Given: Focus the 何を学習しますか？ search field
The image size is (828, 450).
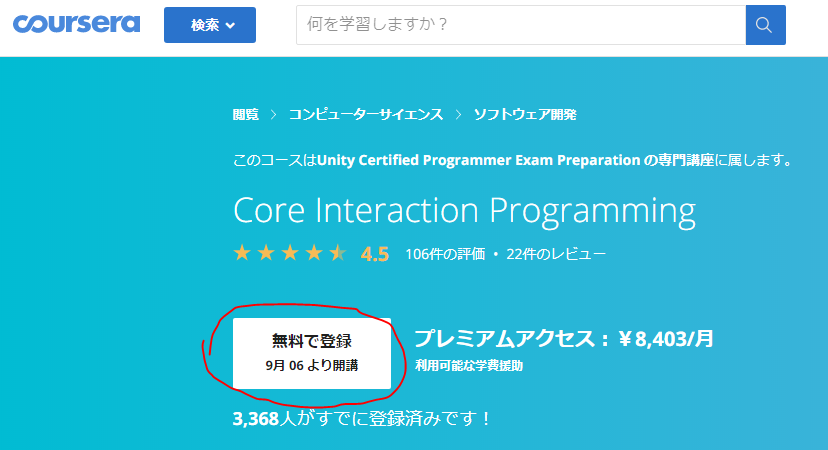Looking at the screenshot, I should [x=521, y=25].
